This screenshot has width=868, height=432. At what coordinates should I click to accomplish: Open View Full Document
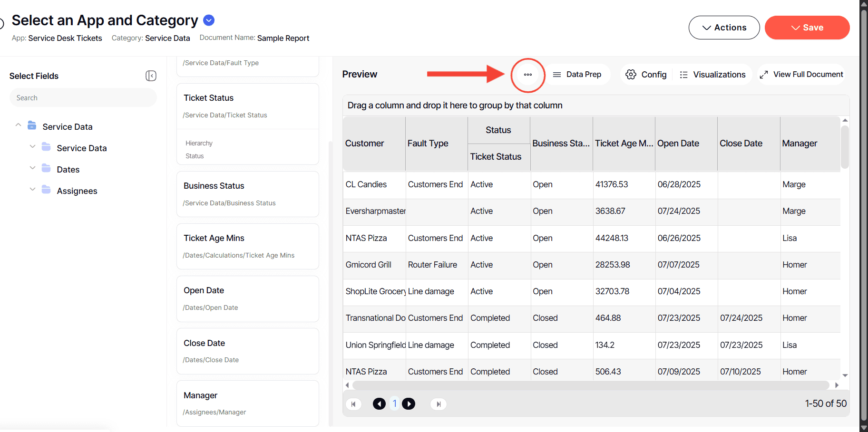pos(801,75)
